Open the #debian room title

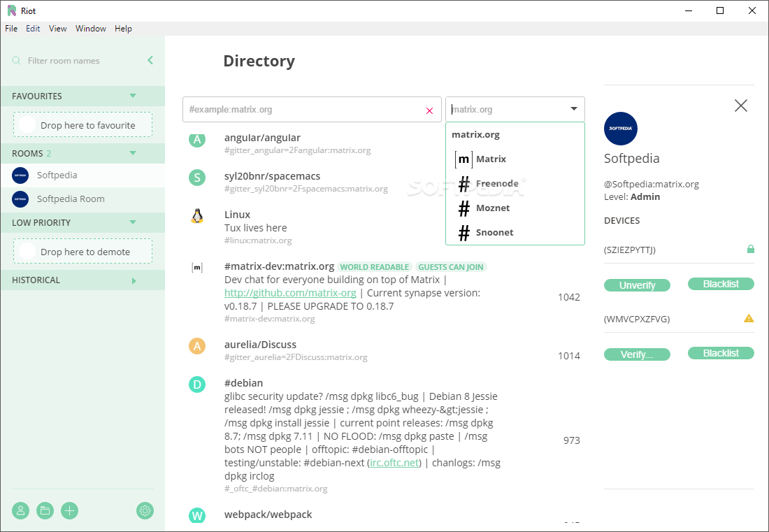tap(244, 383)
